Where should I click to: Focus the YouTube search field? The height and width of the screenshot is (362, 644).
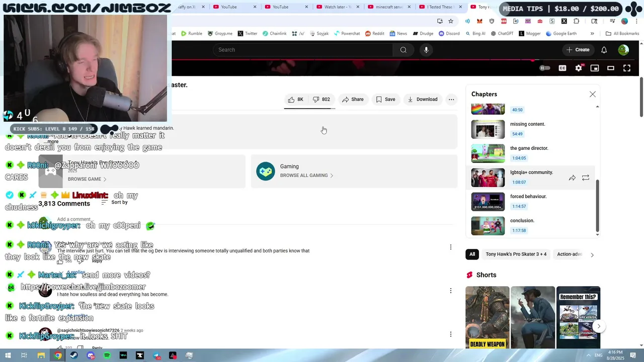[303, 50]
